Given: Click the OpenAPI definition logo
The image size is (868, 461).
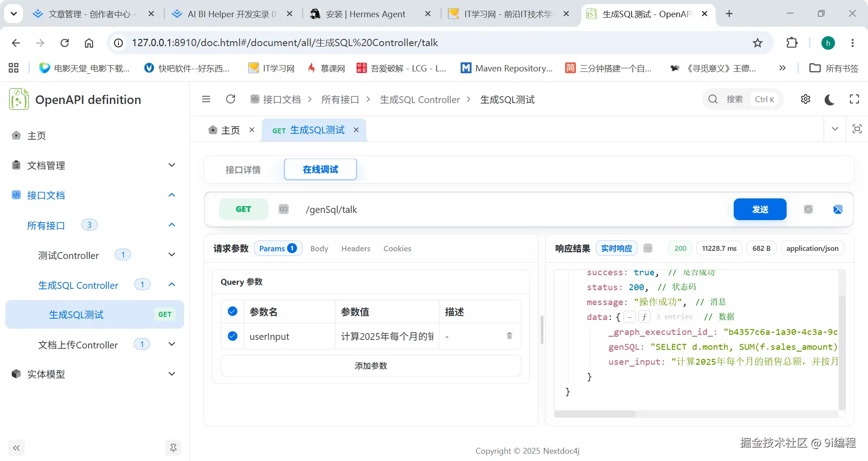Looking at the screenshot, I should coord(19,99).
